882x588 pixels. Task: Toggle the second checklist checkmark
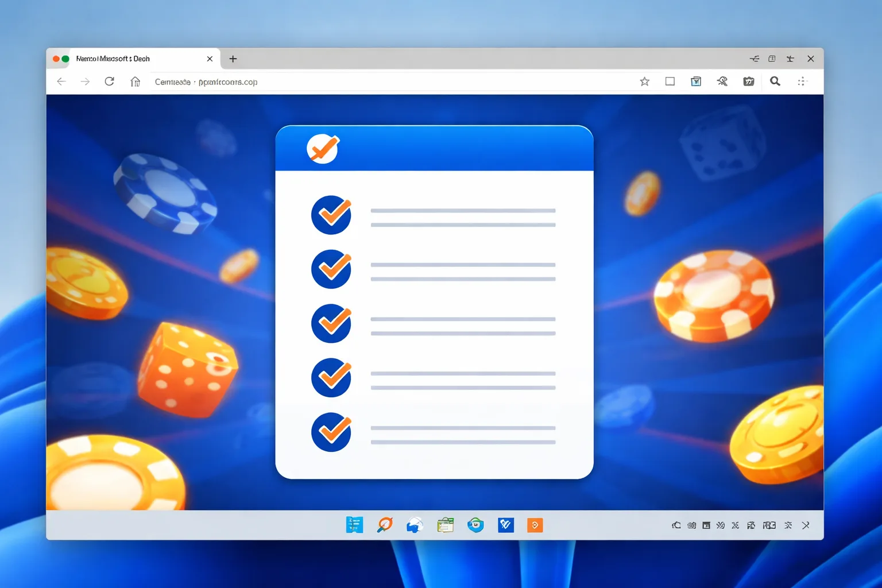331,269
